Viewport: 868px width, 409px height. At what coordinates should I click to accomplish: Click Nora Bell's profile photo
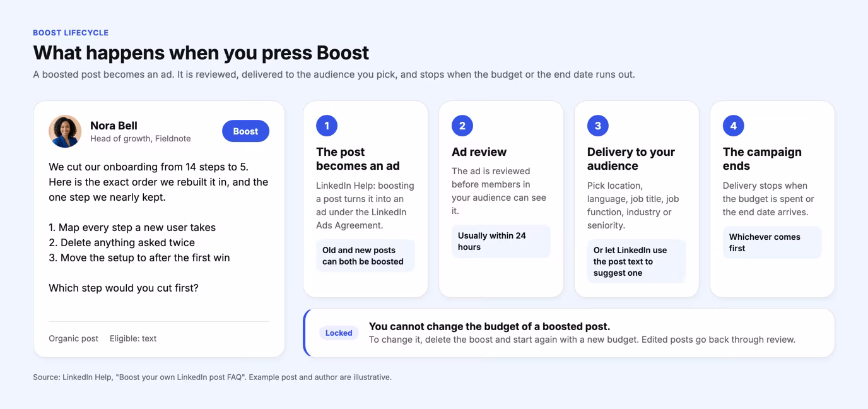pos(65,131)
